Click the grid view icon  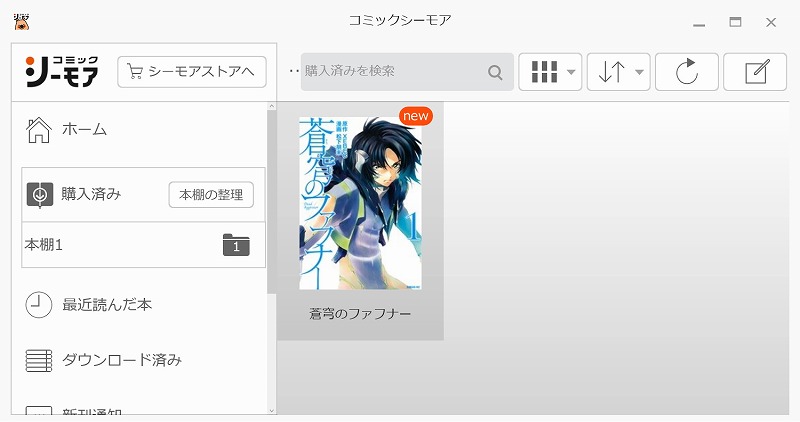coord(544,72)
